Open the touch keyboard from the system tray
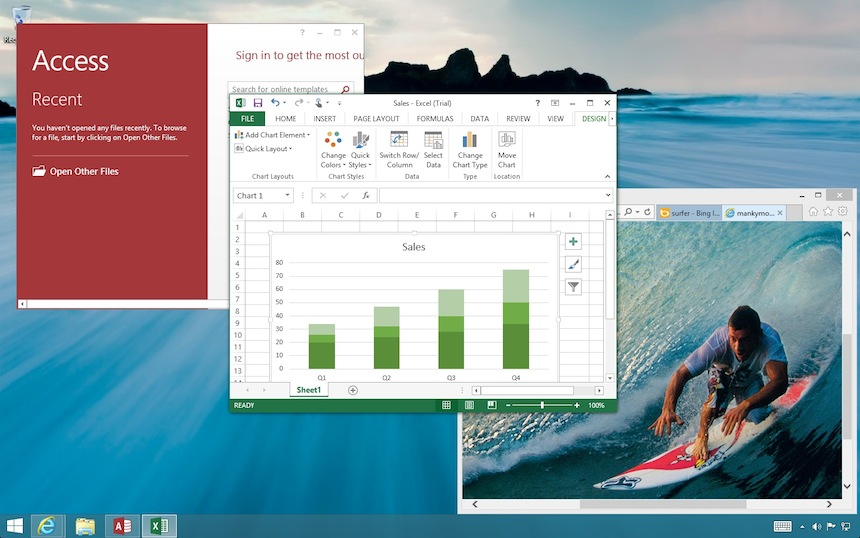Viewport: 860px width, 538px height. point(783,526)
